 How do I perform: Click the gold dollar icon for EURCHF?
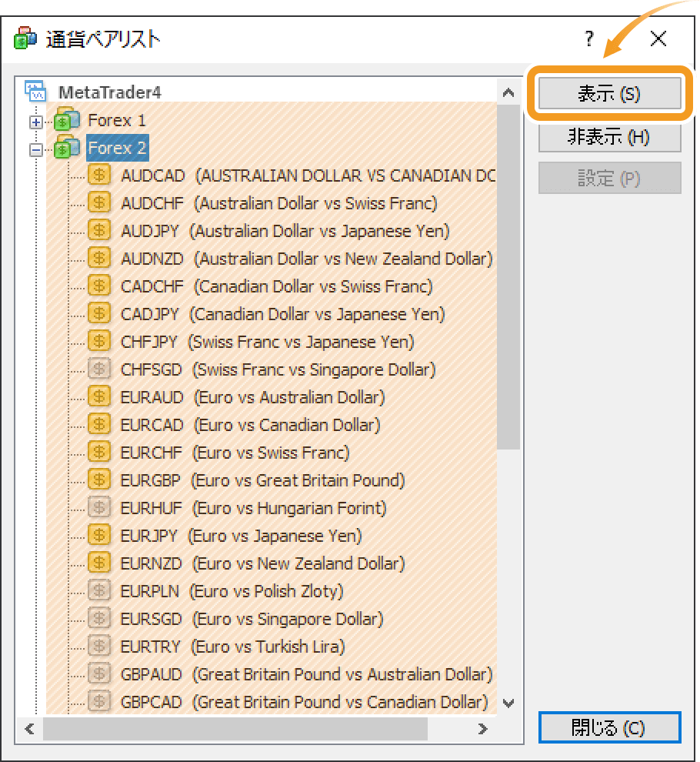99,452
